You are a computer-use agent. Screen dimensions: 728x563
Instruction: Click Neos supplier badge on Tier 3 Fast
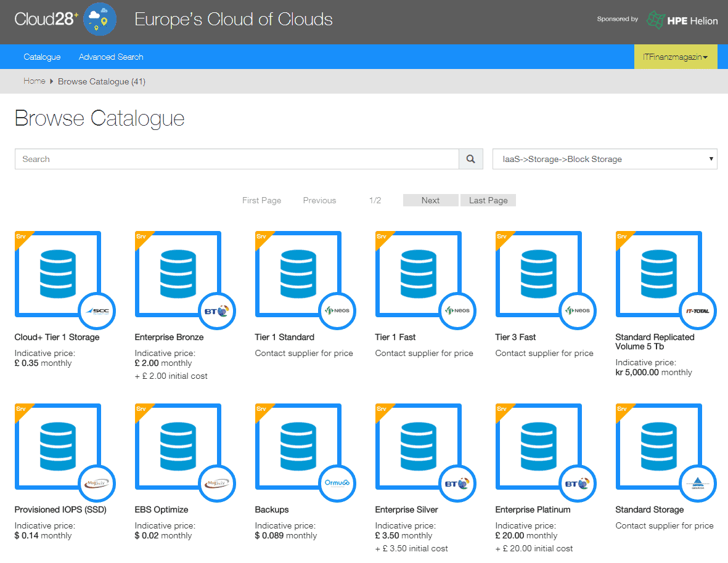(x=578, y=310)
